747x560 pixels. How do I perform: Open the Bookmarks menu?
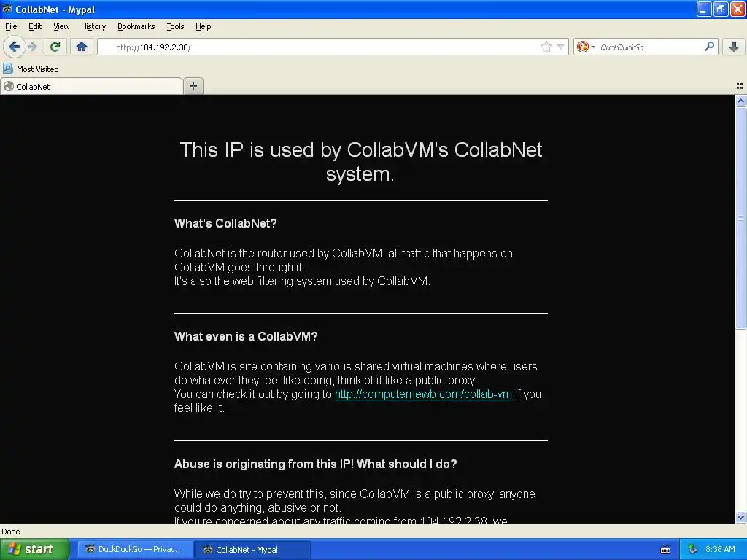click(x=136, y=26)
